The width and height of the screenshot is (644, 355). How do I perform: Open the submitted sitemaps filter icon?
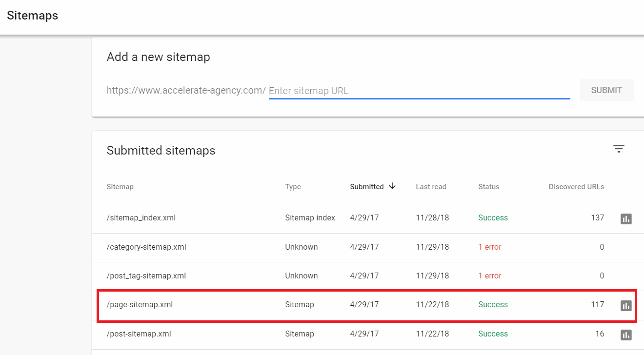tap(619, 149)
